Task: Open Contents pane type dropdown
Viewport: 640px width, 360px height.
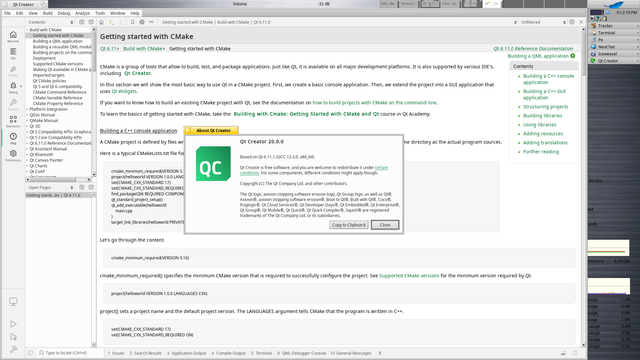Action: (x=51, y=22)
